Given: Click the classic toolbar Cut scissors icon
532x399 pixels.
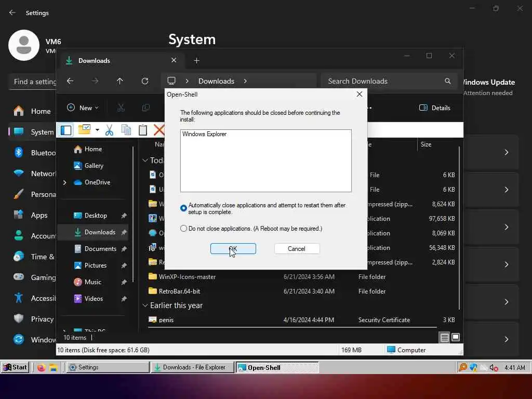Looking at the screenshot, I should pyautogui.click(x=109, y=130).
